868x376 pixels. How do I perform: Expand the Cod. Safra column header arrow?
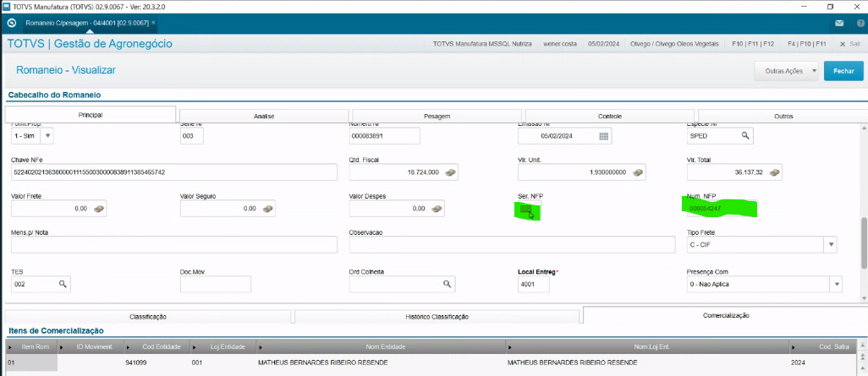794,346
